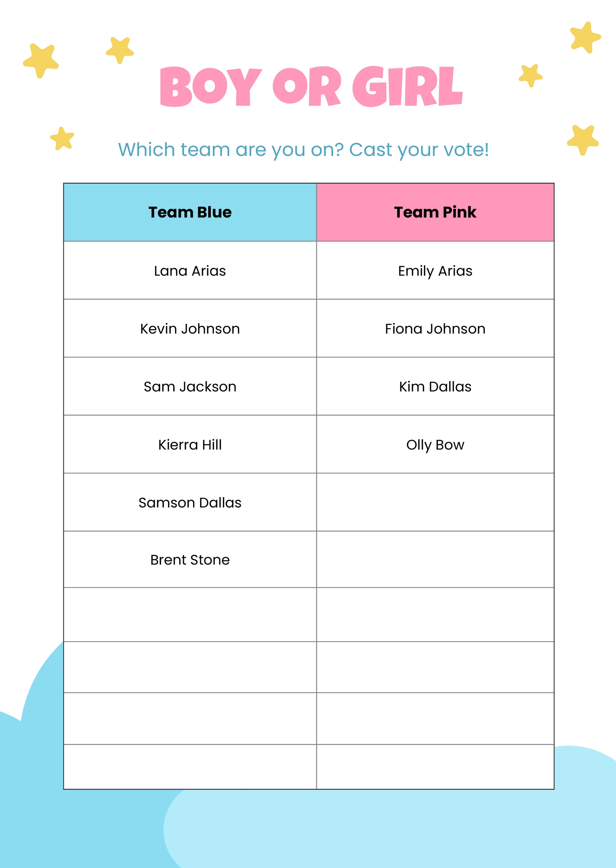Click the empty Team Pink cell beside Brent Stone
This screenshot has width=616, height=868.
(435, 560)
